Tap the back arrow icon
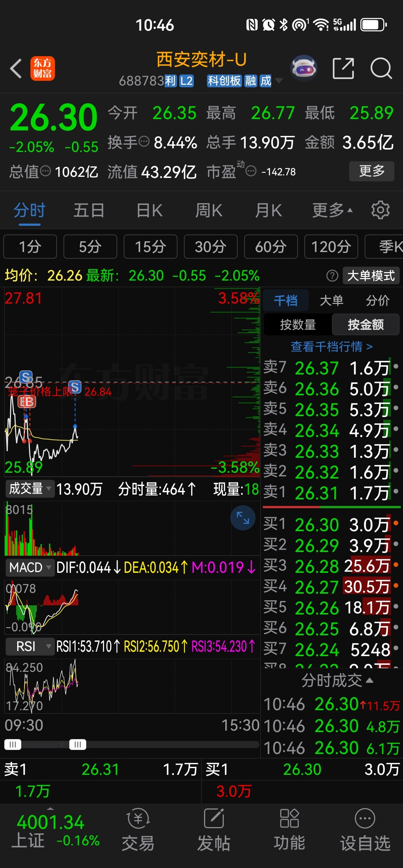This screenshot has width=403, height=868. click(x=16, y=68)
